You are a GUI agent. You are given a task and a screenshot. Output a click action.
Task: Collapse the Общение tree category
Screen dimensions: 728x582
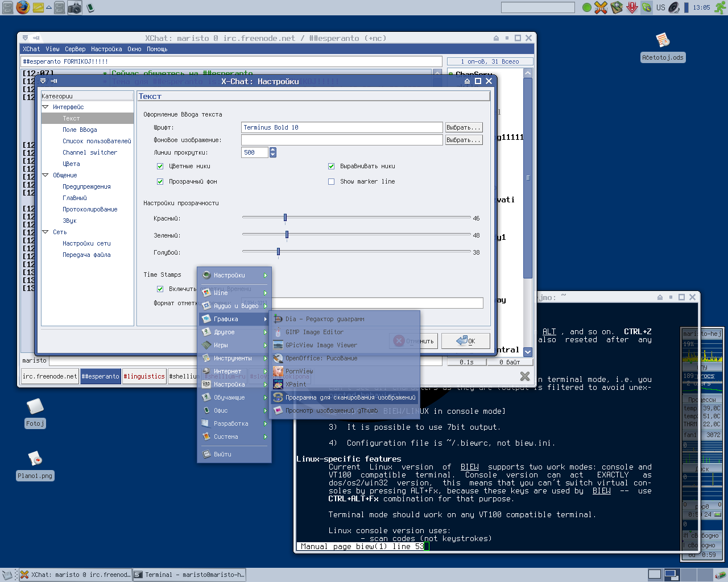(45, 175)
